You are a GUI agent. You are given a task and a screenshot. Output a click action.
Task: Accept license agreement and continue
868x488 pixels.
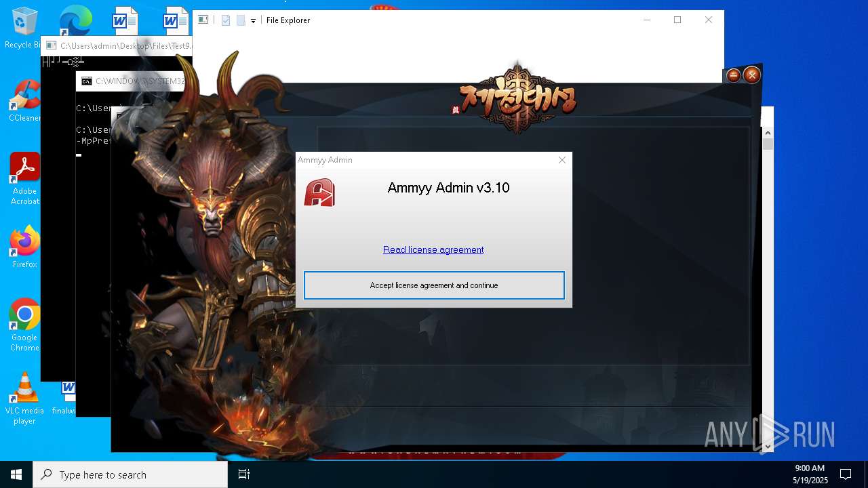pos(434,285)
